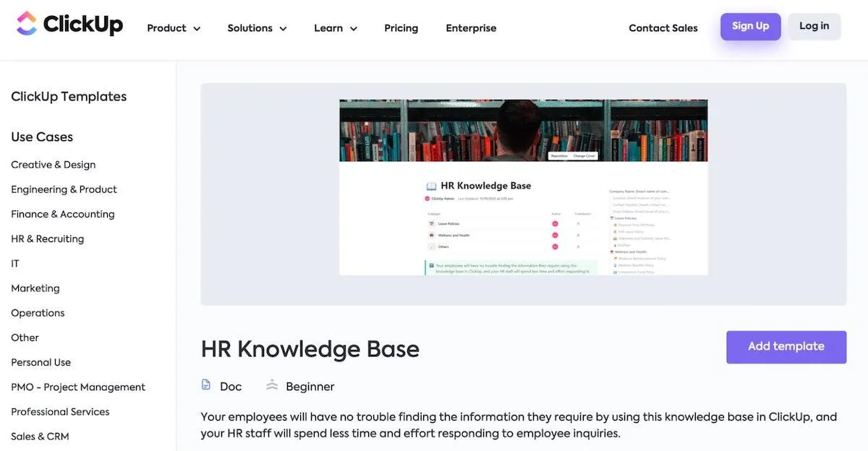This screenshot has height=451, width=868.
Task: Open the Engineering & Product category
Action: [x=64, y=189]
